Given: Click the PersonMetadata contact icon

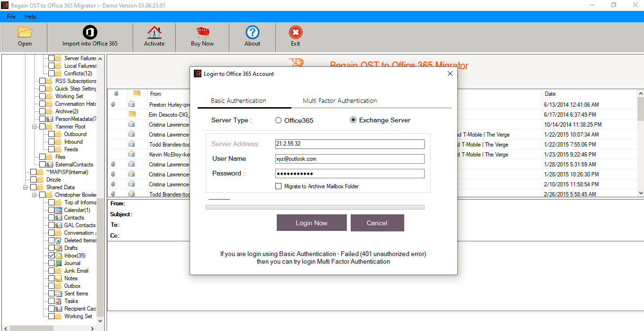Looking at the screenshot, I should (49, 119).
